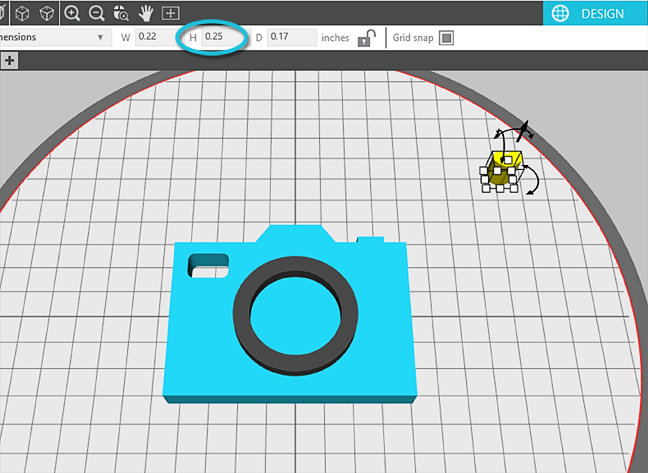Viewport: 648px width, 473px height.
Task: Select the first cube view icon
Action: tap(22, 14)
